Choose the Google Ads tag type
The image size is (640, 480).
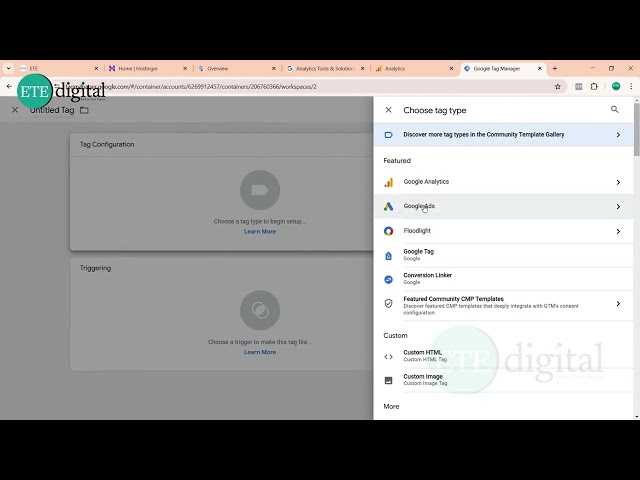click(503, 207)
